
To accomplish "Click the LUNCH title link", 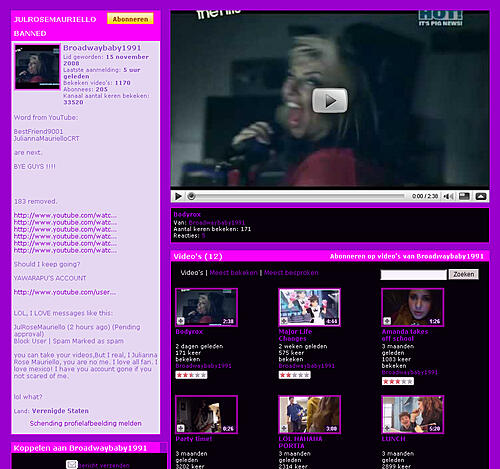I will pyautogui.click(x=393, y=439).
